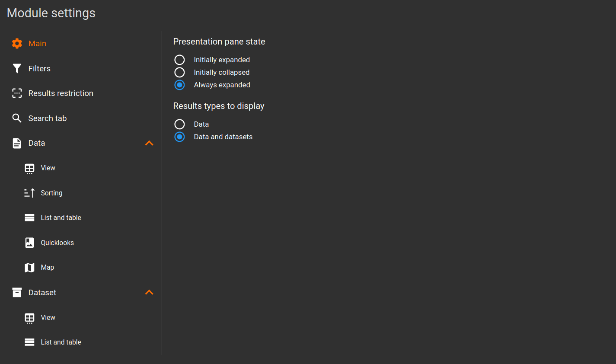Viewport: 616px width, 364px height.
Task: Open Search tab settings label
Action: [x=48, y=118]
